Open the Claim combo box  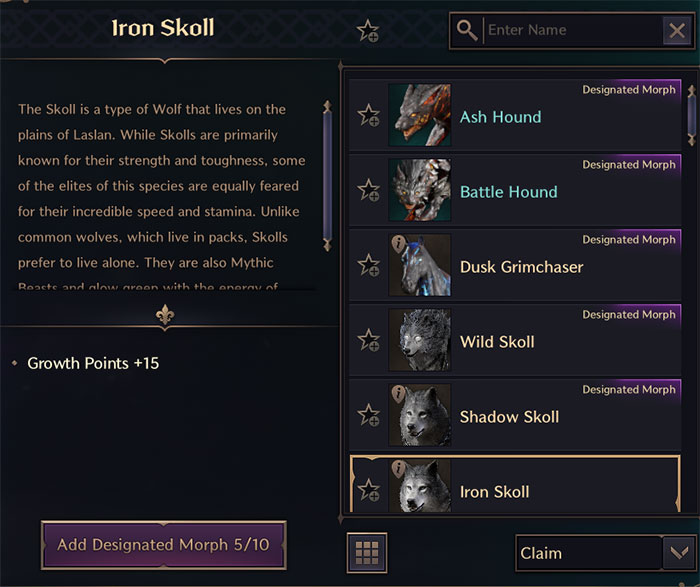(x=588, y=553)
